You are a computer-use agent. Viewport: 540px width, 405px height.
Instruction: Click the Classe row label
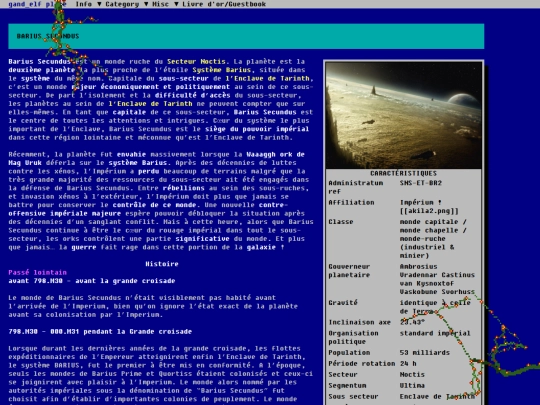pos(341,222)
